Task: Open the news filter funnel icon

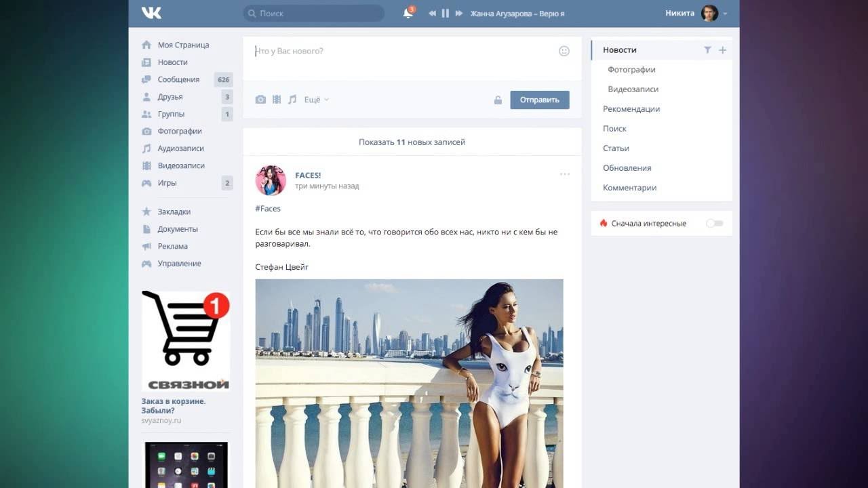Action: (x=707, y=50)
